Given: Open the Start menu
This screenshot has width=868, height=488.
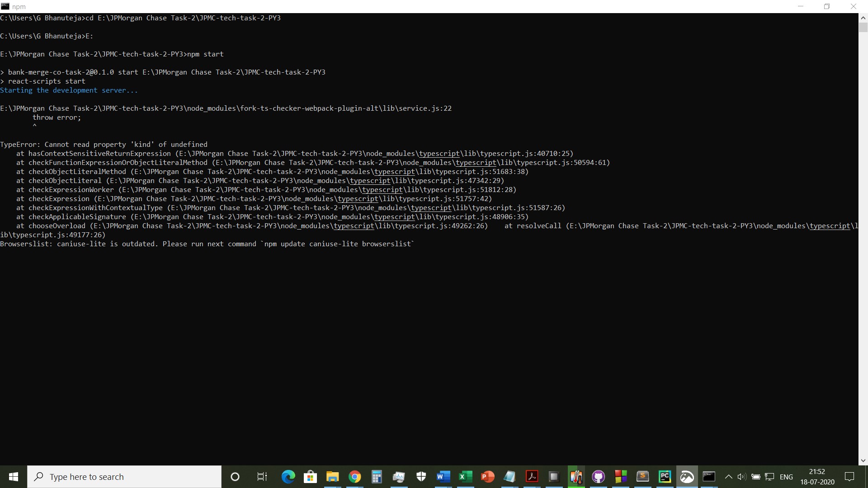Looking at the screenshot, I should (x=13, y=477).
